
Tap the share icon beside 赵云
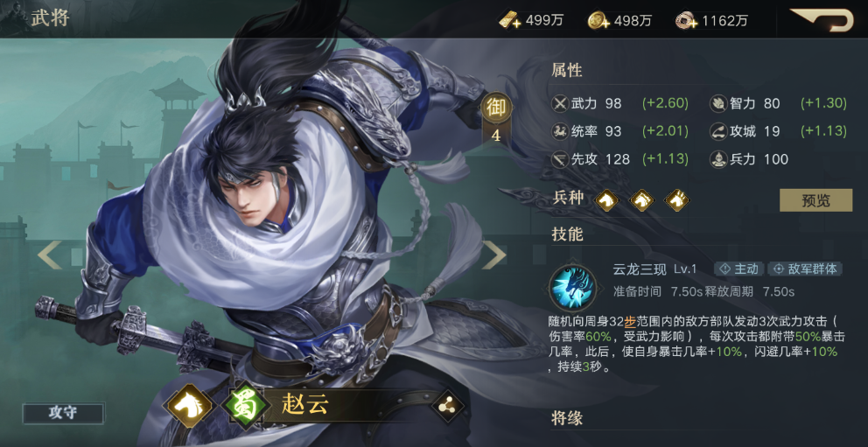tap(447, 406)
